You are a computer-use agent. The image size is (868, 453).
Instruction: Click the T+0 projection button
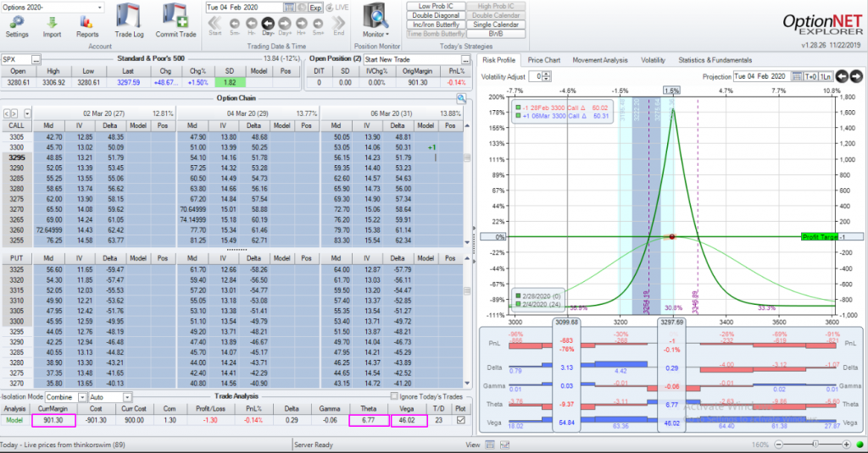811,76
